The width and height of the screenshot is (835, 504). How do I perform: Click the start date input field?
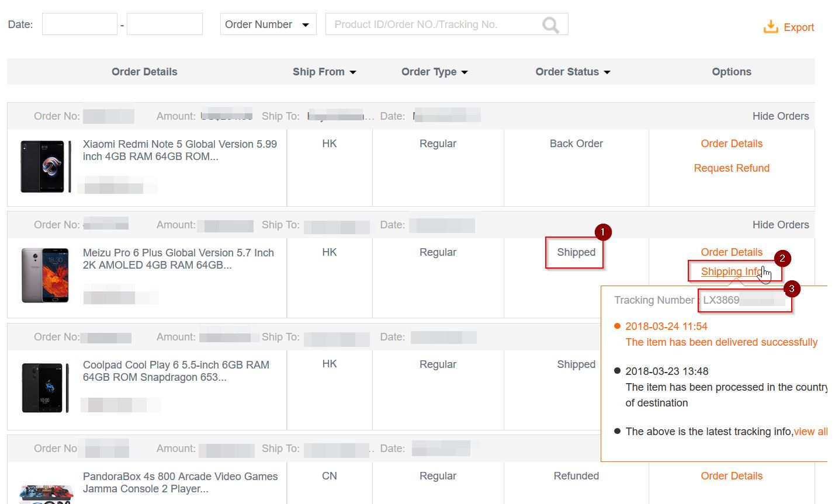click(x=79, y=25)
